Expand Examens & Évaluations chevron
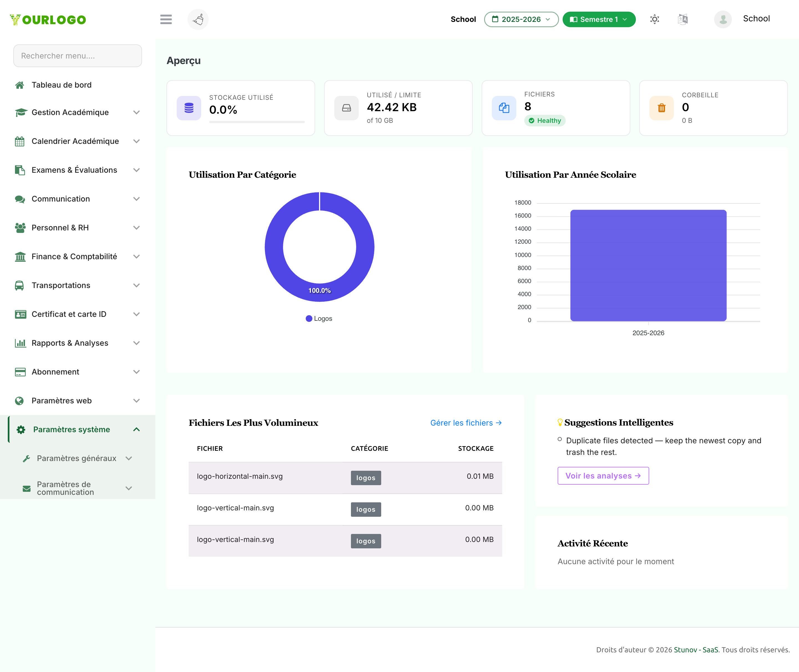This screenshot has height=672, width=799. click(136, 170)
